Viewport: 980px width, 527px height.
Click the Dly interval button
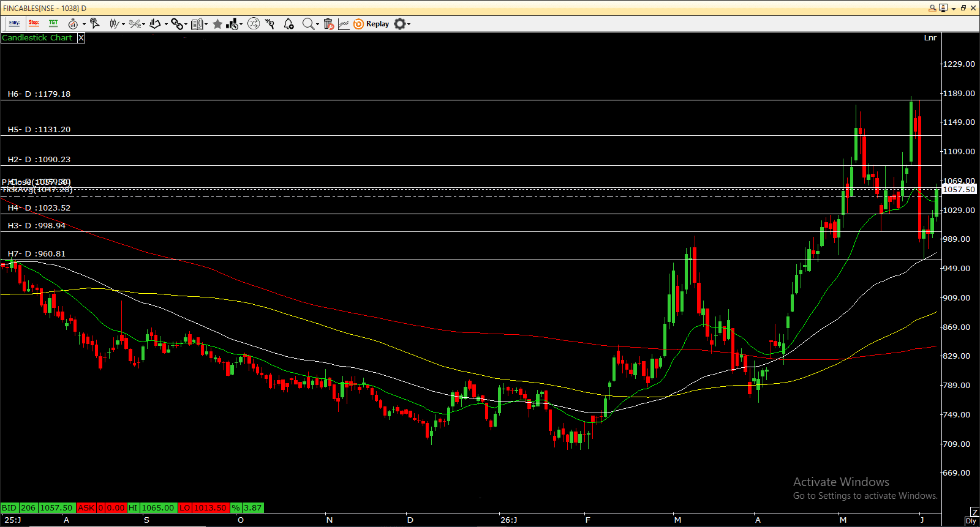(x=971, y=521)
